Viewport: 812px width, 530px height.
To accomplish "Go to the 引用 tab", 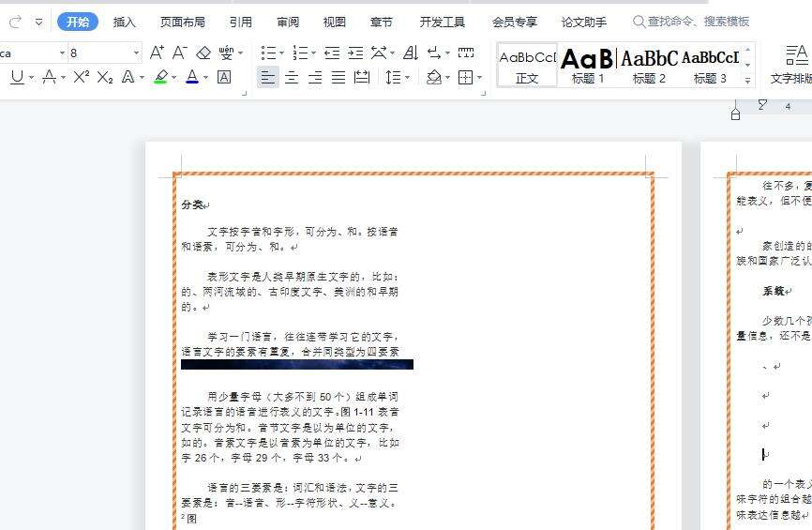I will coord(241,22).
